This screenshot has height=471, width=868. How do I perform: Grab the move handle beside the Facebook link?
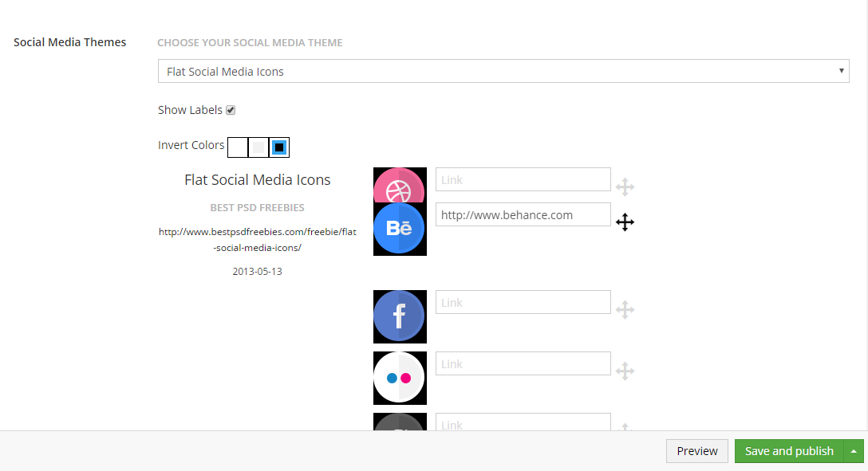625,309
